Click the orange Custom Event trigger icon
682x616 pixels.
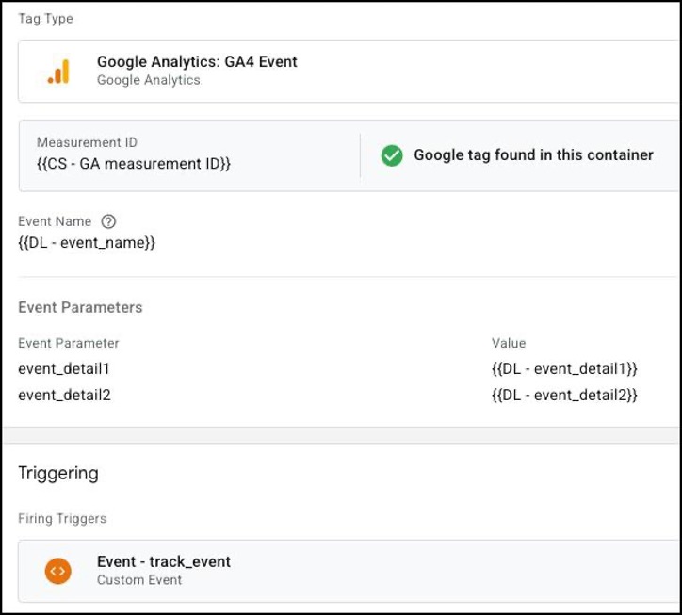point(58,571)
